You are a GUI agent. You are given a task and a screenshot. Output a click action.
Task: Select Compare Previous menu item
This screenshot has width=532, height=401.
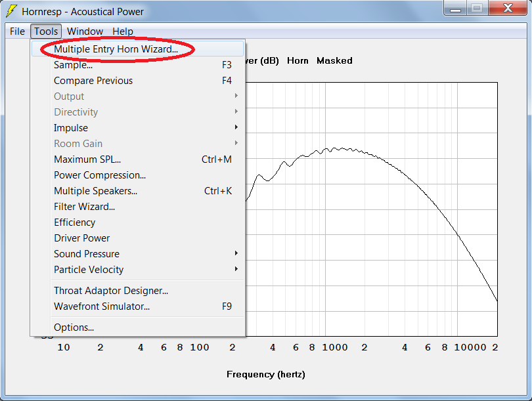pyautogui.click(x=137, y=80)
